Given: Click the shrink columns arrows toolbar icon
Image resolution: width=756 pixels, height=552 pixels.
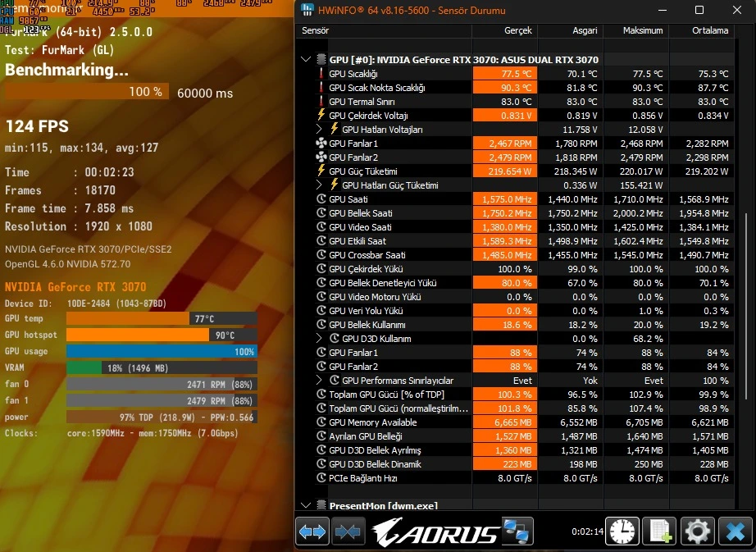Looking at the screenshot, I should pyautogui.click(x=348, y=531).
